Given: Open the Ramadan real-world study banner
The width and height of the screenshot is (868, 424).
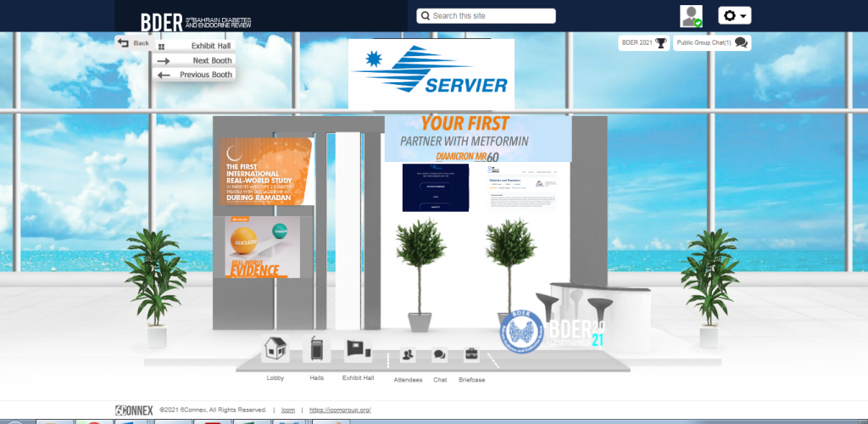Looking at the screenshot, I should tap(266, 171).
